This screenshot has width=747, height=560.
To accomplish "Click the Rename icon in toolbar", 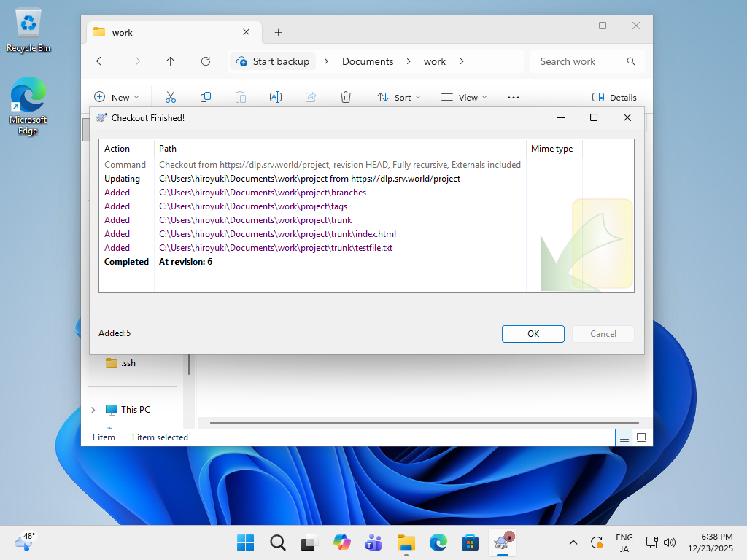I will pyautogui.click(x=276, y=97).
